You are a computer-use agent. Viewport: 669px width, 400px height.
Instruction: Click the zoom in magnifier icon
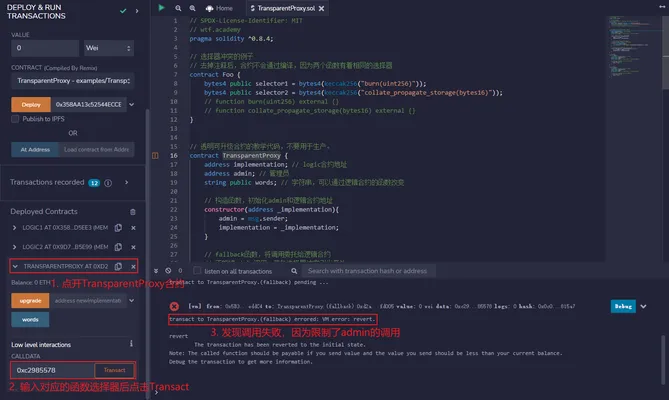(192, 8)
